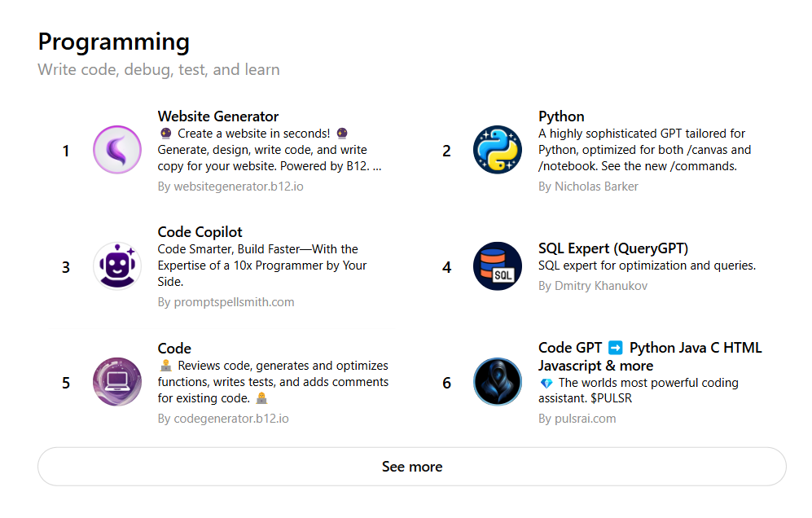Open the Python snake logo icon

497,150
